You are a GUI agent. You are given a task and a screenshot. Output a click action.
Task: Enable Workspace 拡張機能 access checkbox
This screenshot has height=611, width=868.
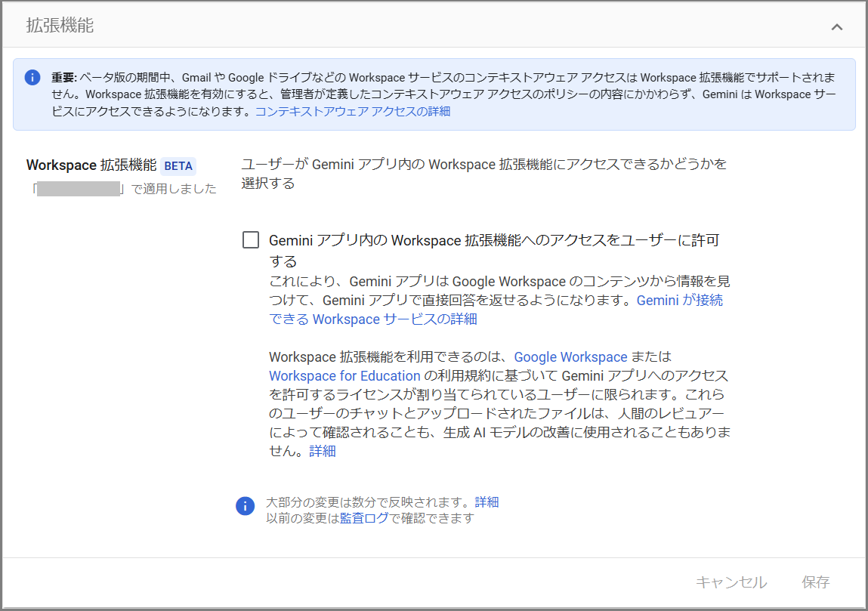pos(251,239)
